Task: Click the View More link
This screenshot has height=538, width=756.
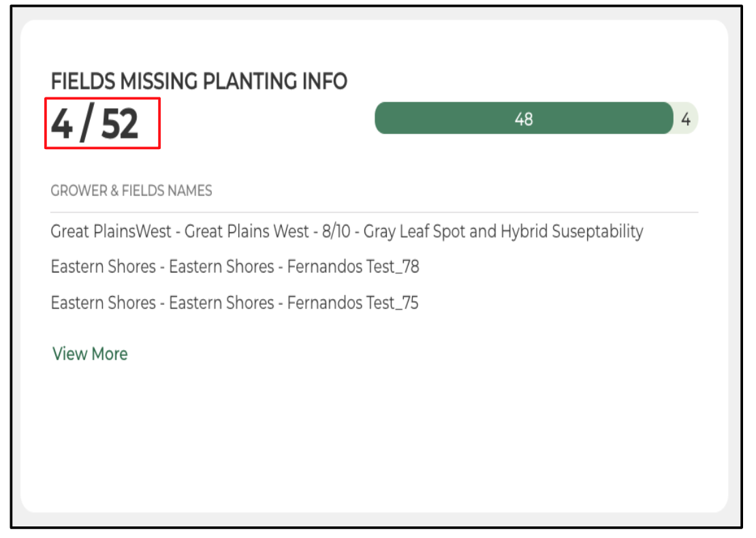Action: 90,354
